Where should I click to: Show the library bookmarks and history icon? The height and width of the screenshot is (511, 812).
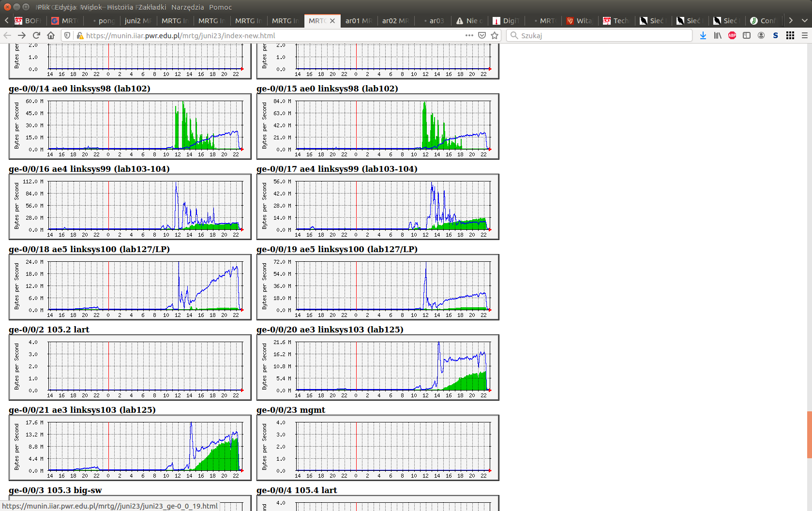tap(718, 35)
